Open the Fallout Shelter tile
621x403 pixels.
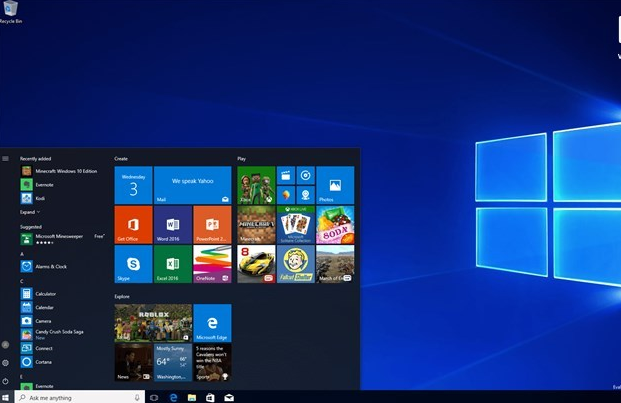(296, 264)
